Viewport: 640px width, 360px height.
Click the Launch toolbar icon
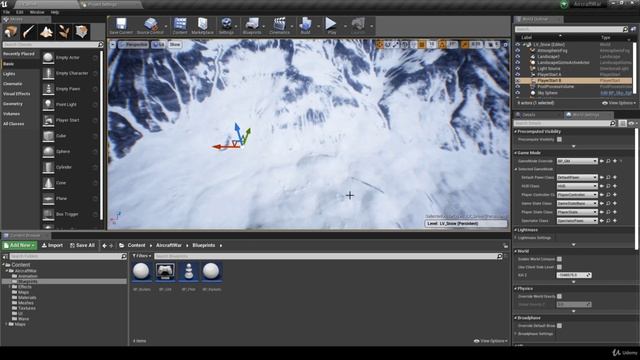coord(358,24)
